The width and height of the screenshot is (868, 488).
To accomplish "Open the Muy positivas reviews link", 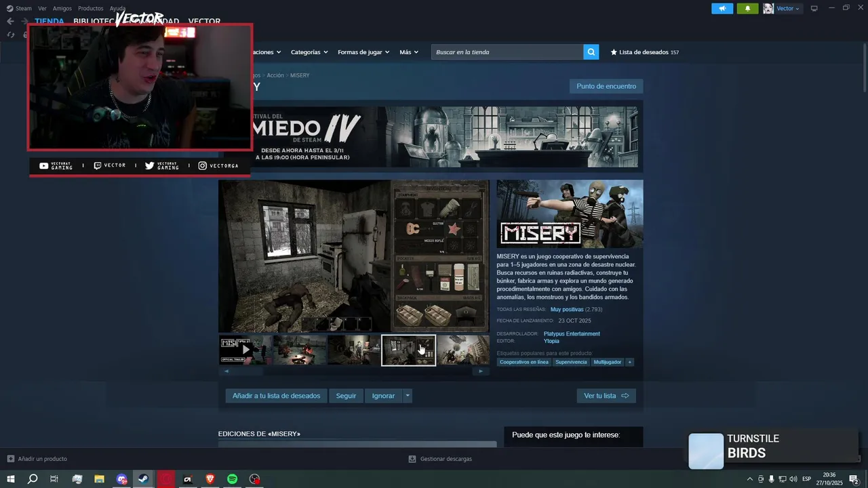I will point(567,309).
